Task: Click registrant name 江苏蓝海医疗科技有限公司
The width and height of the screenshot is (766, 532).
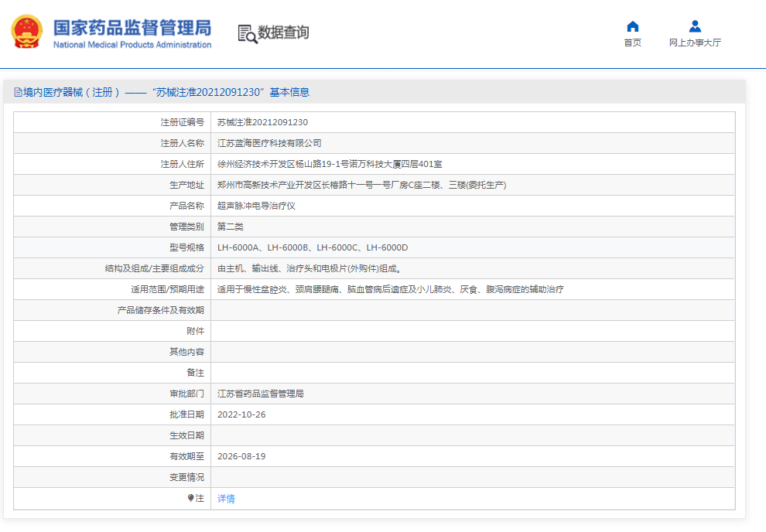Action: point(269,143)
